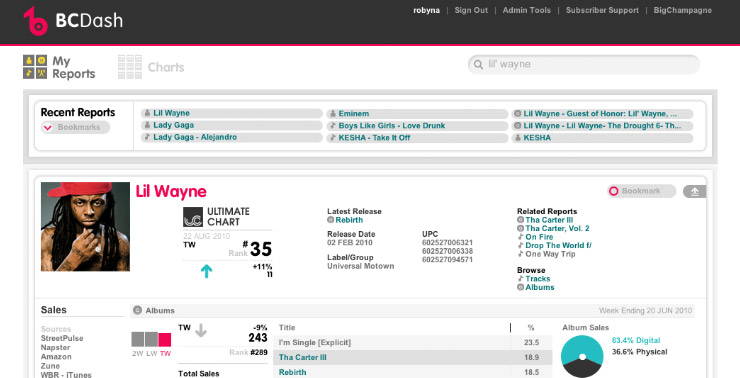Click the BCDash logo icon

coord(35,21)
